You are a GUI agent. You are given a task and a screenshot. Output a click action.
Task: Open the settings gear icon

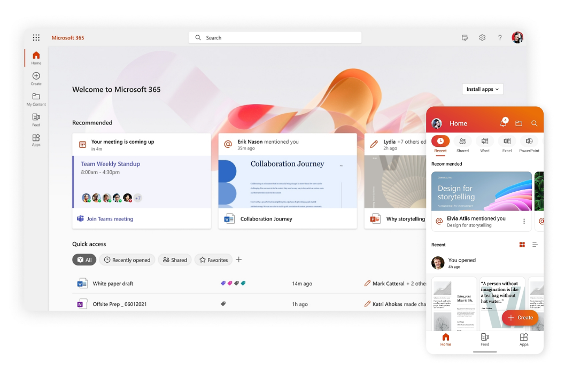(482, 38)
